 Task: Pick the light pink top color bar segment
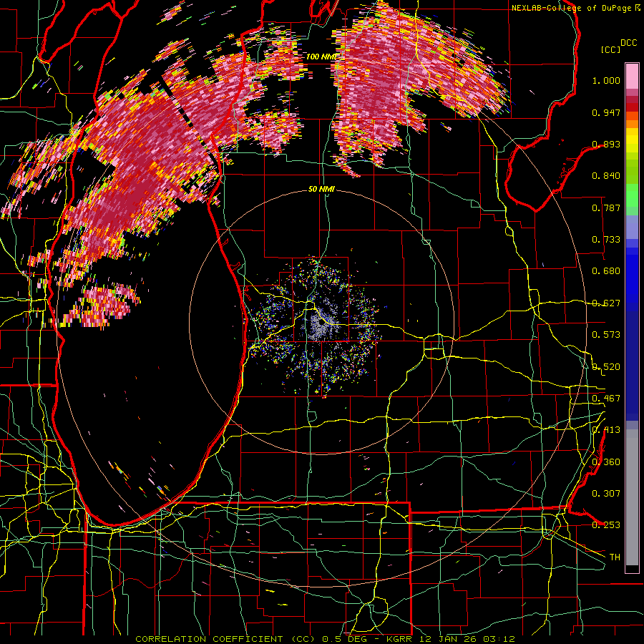pyautogui.click(x=632, y=77)
